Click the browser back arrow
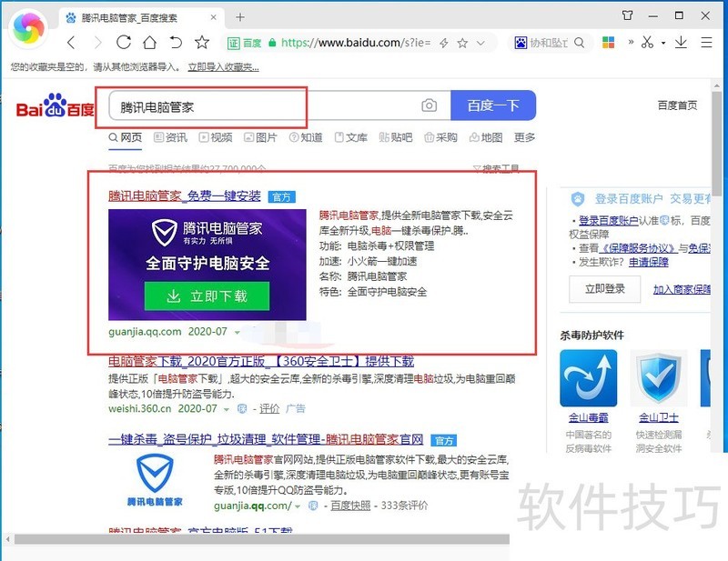Screen dimensions: 728x561 click(71, 43)
